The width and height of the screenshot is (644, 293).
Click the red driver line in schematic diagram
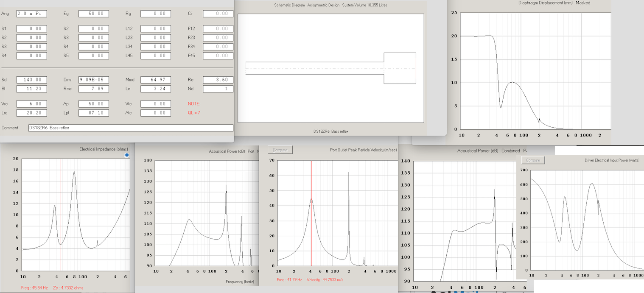pyautogui.click(x=416, y=68)
